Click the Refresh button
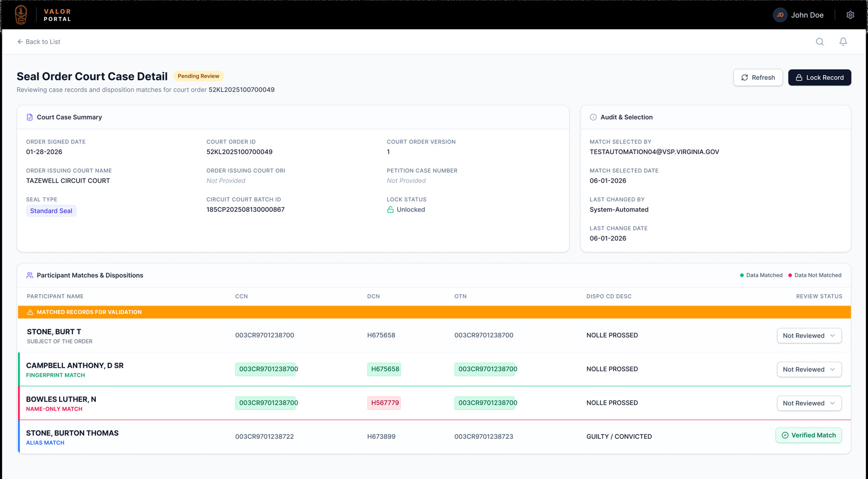 [x=758, y=78]
